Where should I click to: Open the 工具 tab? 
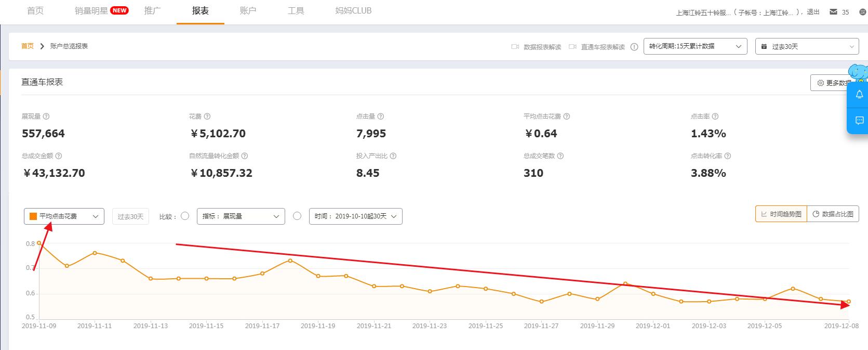coord(296,10)
